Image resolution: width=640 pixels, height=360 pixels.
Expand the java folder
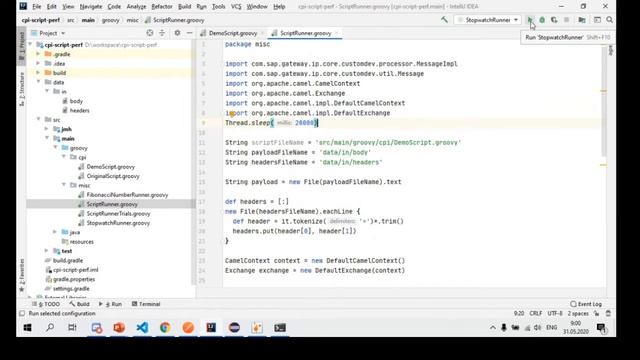pyautogui.click(x=55, y=232)
